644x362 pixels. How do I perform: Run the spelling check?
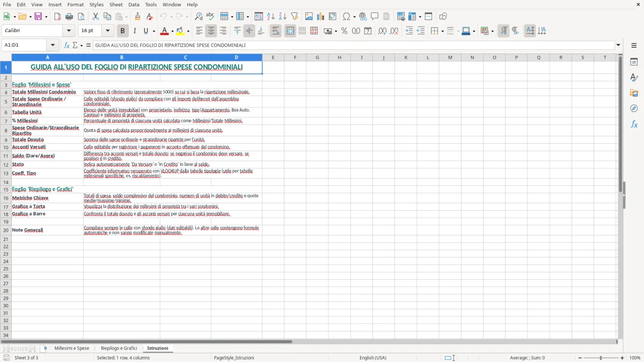(x=210, y=17)
